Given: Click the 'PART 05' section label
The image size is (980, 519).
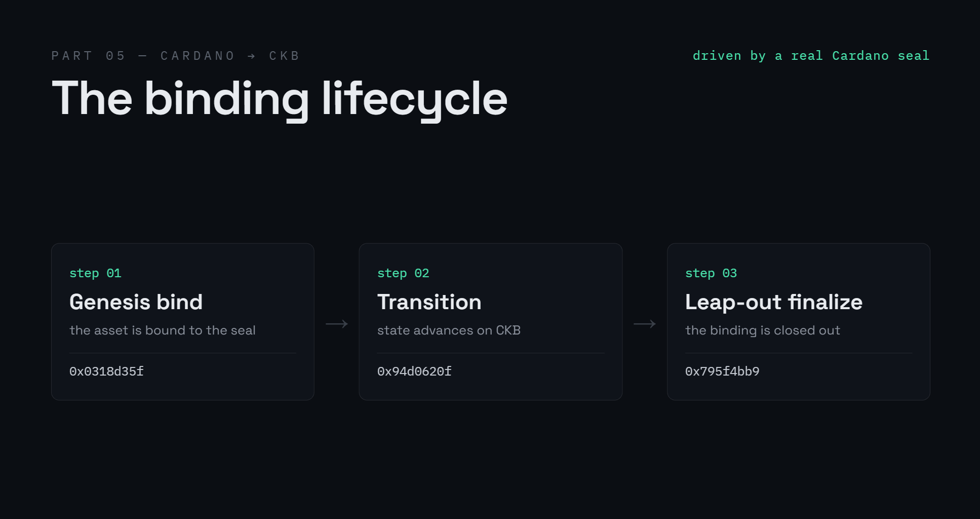Looking at the screenshot, I should click(89, 56).
